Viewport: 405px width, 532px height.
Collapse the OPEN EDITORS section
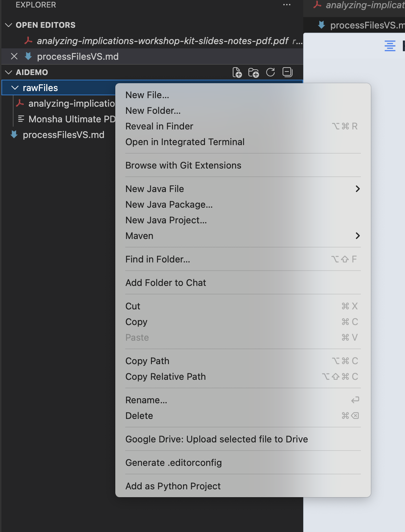(x=7, y=25)
